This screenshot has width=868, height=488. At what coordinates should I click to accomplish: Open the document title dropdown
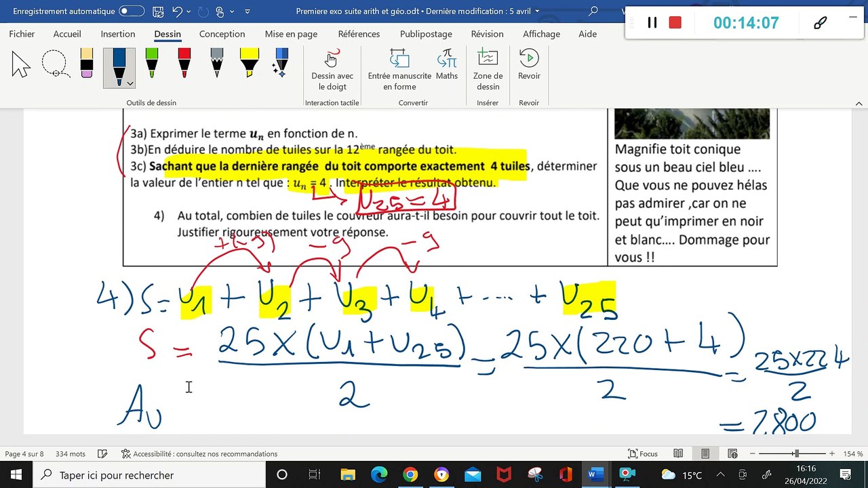pyautogui.click(x=538, y=12)
